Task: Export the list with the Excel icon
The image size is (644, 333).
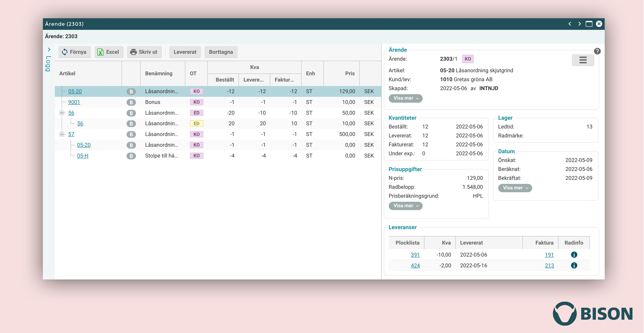Action: point(100,52)
